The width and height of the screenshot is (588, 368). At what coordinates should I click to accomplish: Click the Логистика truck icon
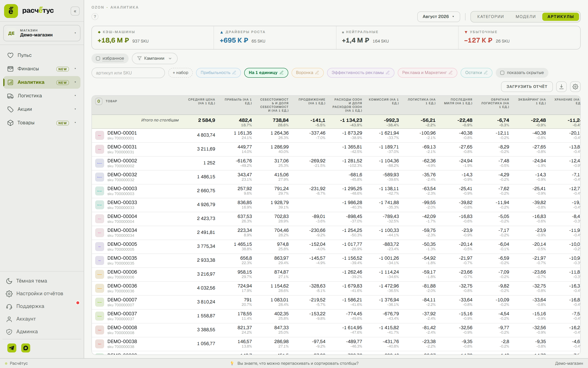(x=10, y=96)
